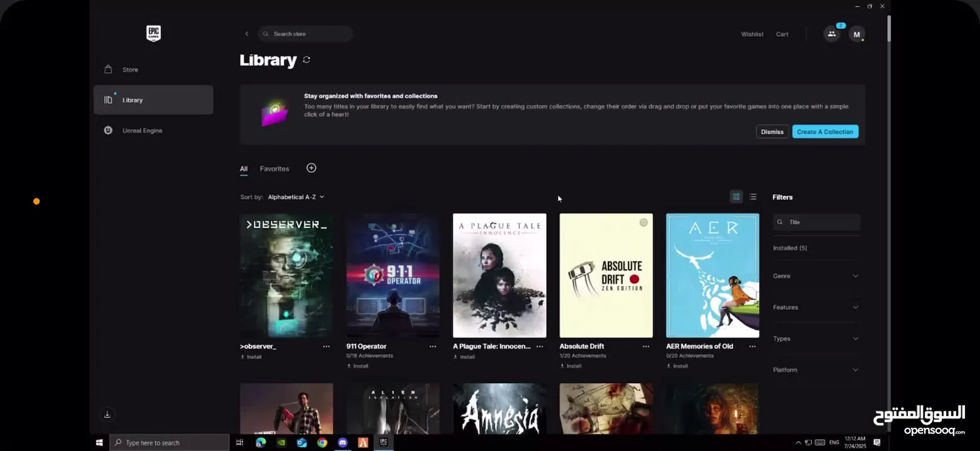Open Task View on the taskbar
The height and width of the screenshot is (451, 980).
239,443
